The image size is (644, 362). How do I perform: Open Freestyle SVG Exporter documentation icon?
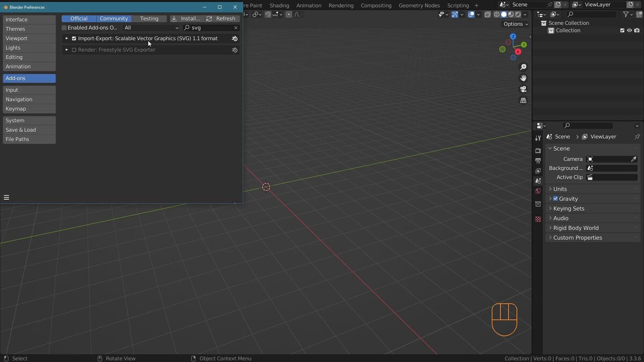pyautogui.click(x=235, y=50)
